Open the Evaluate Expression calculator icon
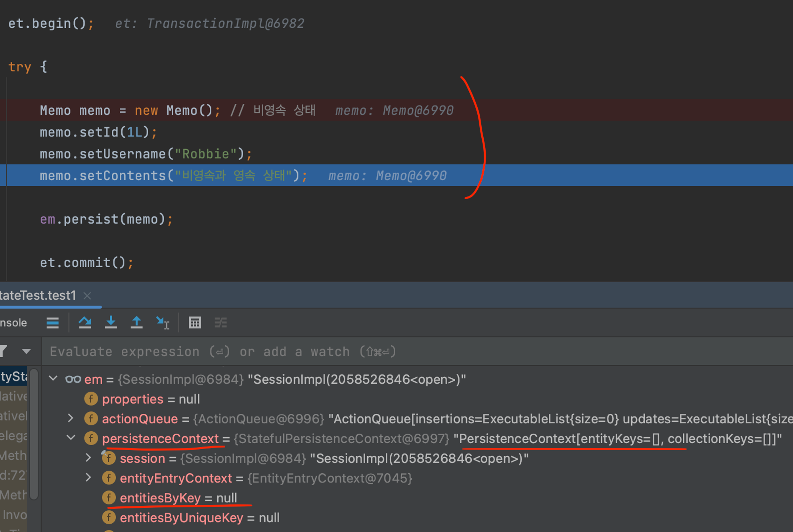This screenshot has width=793, height=532. 195,323
